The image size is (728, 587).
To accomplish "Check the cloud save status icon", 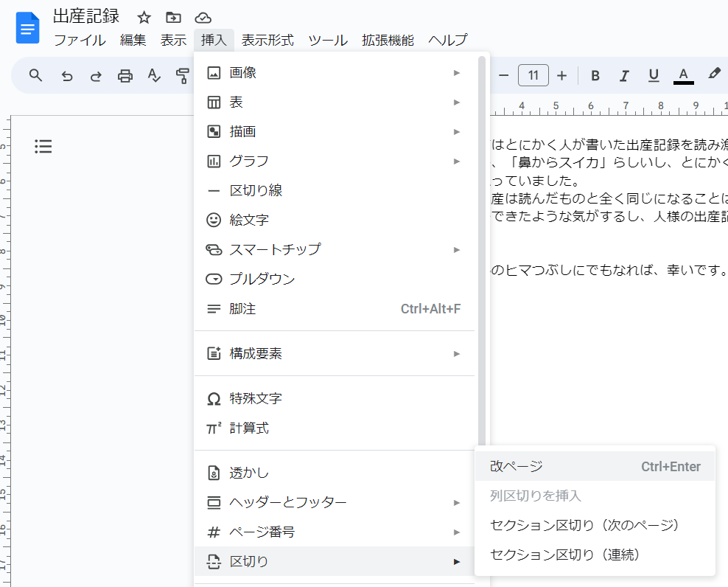I will coord(203,18).
